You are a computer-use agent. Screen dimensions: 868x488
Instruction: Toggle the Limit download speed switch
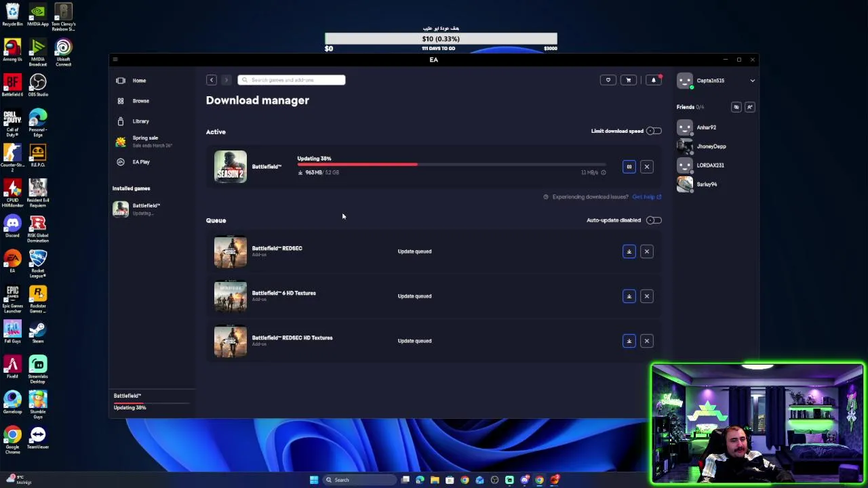coord(654,131)
